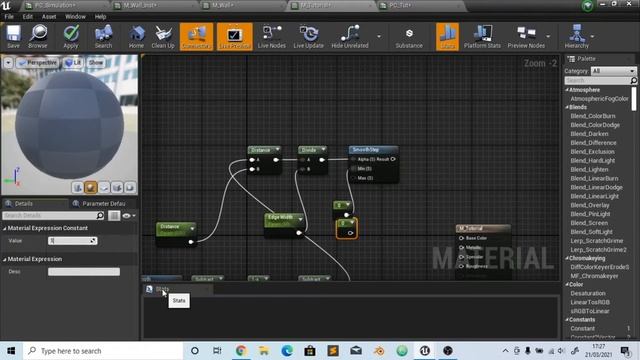Screen dimensions: 640x360
Task: Open the Window menu
Action: coord(76,17)
